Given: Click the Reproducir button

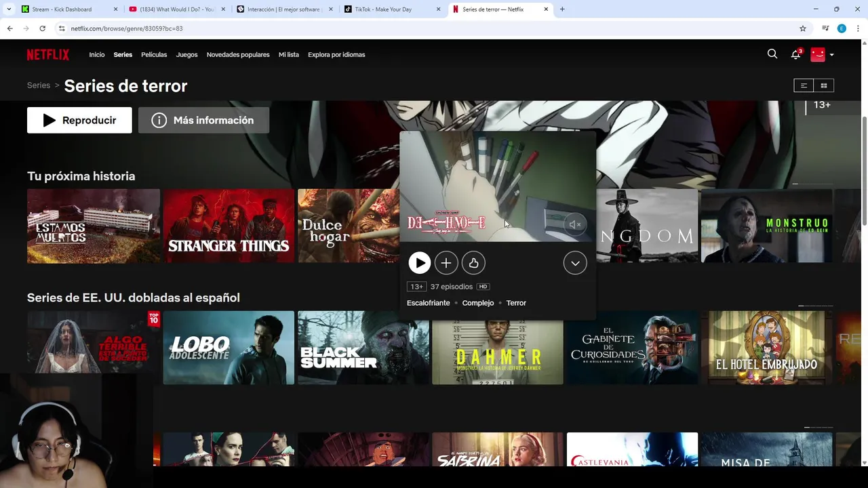Looking at the screenshot, I should tap(79, 120).
